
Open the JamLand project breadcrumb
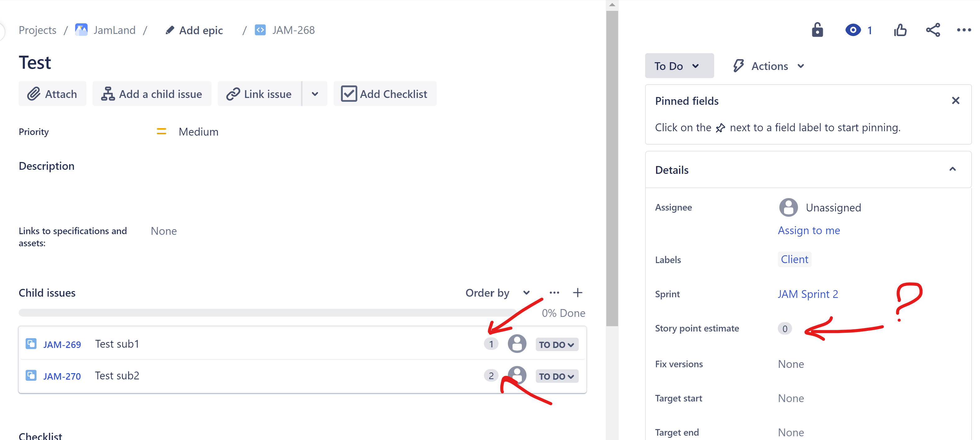click(x=115, y=30)
